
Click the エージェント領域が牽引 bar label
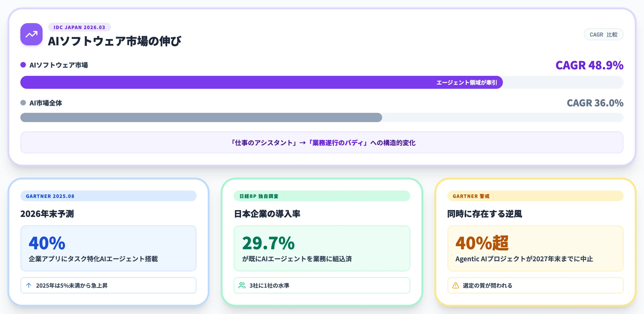(467, 83)
